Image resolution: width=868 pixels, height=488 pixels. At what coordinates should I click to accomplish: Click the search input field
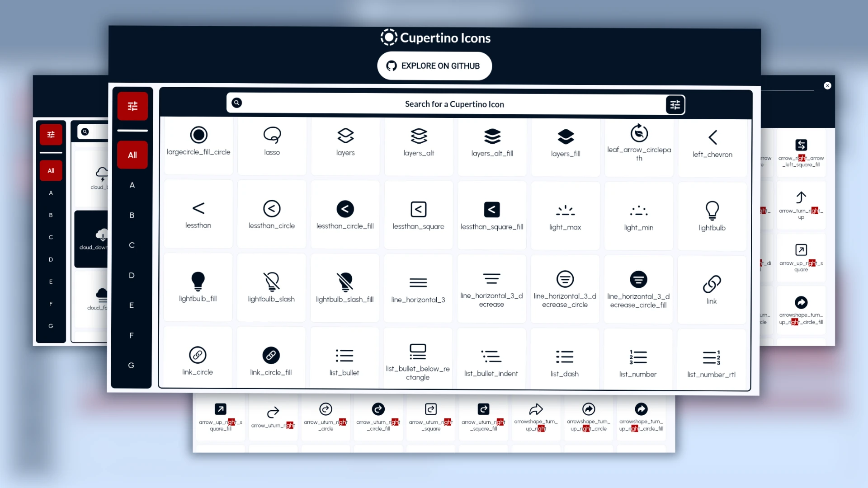pyautogui.click(x=454, y=103)
